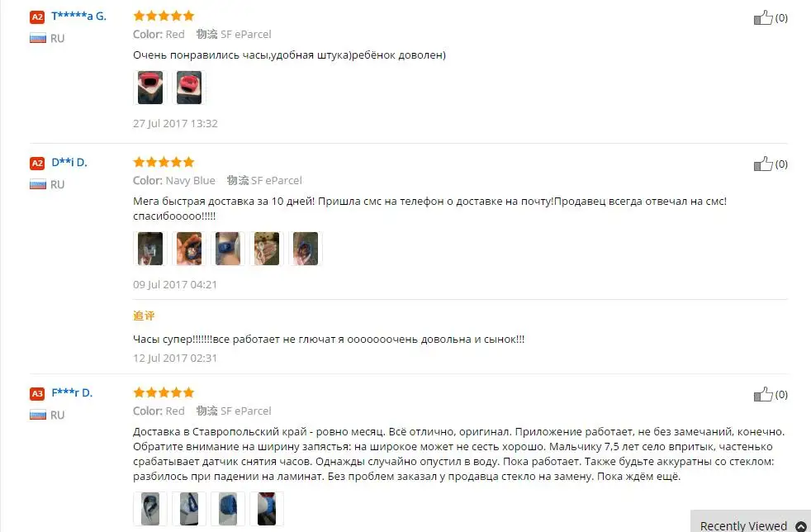Click the Recently Viewed label
Image resolution: width=811 pixels, height=532 pixels.
[743, 525]
